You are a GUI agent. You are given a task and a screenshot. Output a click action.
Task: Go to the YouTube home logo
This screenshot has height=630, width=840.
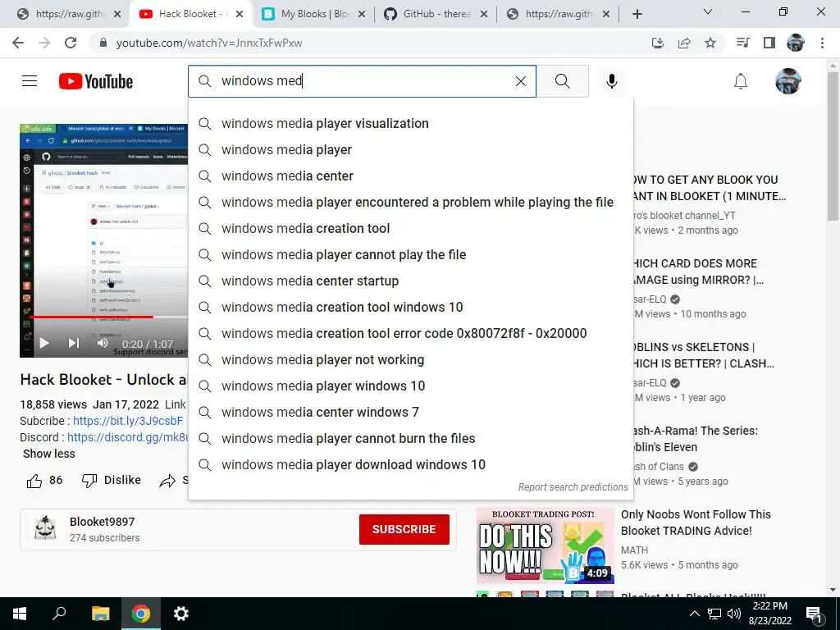(96, 81)
